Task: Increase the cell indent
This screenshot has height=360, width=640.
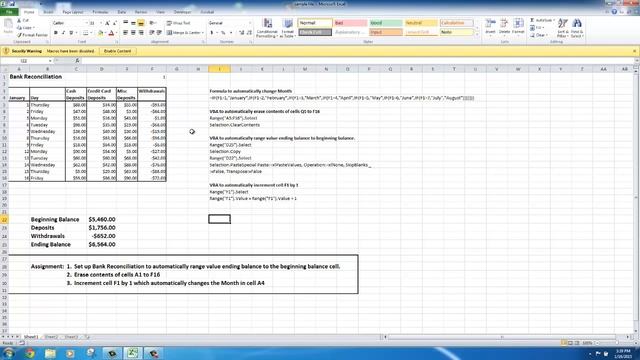Action: click(159, 33)
